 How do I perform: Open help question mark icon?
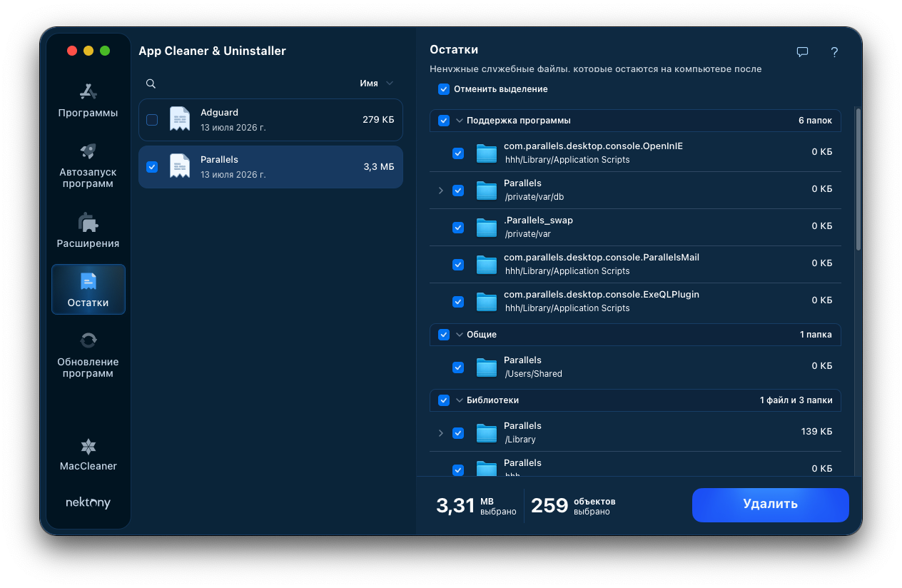834,52
